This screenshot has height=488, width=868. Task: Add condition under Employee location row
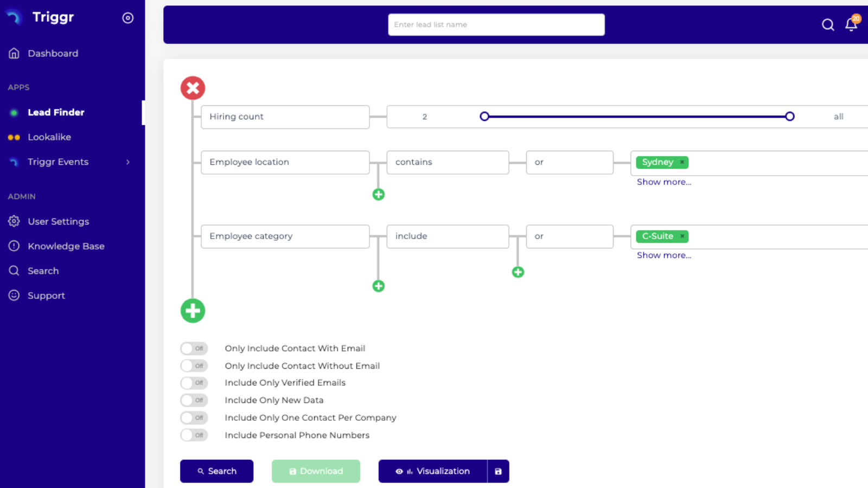tap(379, 194)
